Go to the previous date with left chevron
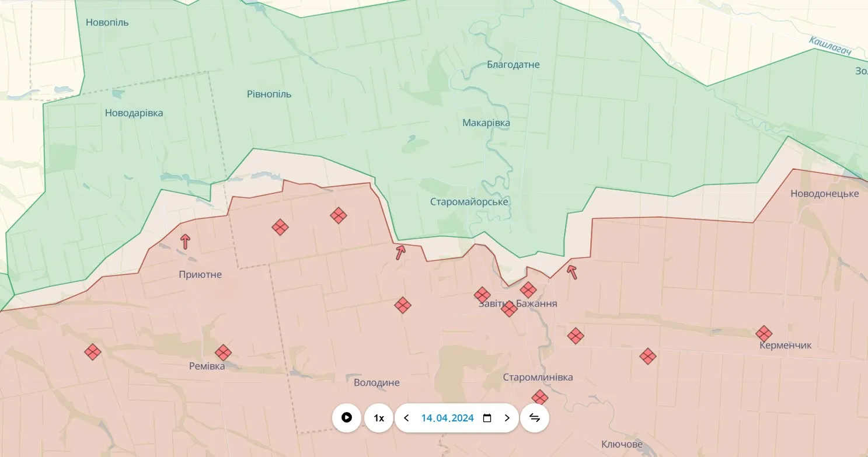The width and height of the screenshot is (868, 457). click(407, 418)
